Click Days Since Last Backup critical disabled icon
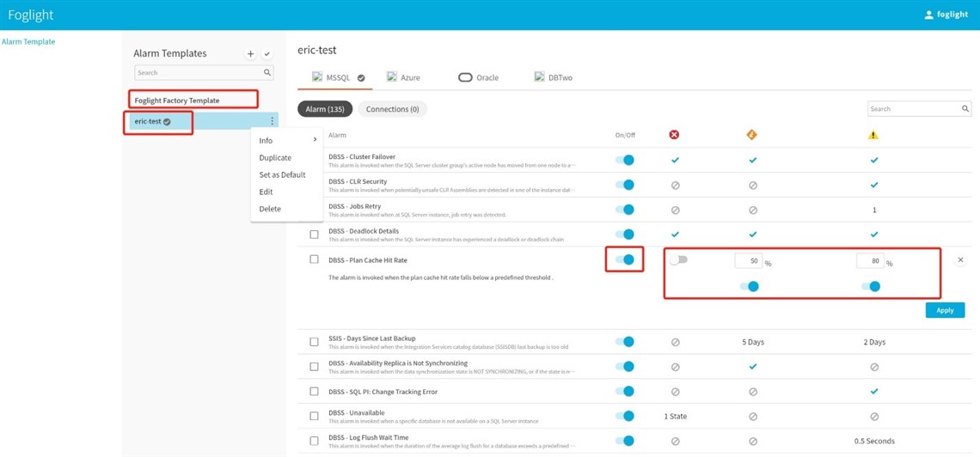The height and width of the screenshot is (457, 980). pyautogui.click(x=675, y=342)
